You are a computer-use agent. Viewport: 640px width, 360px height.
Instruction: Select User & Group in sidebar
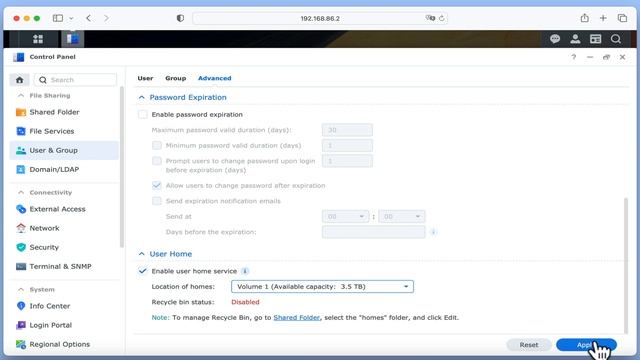point(64,150)
